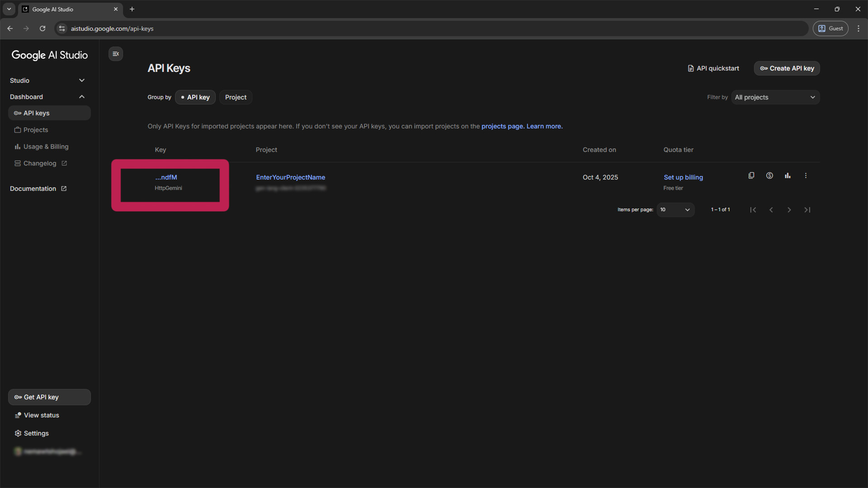This screenshot has height=488, width=868.
Task: Open the EnterYourProjectName project link
Action: tap(290, 177)
